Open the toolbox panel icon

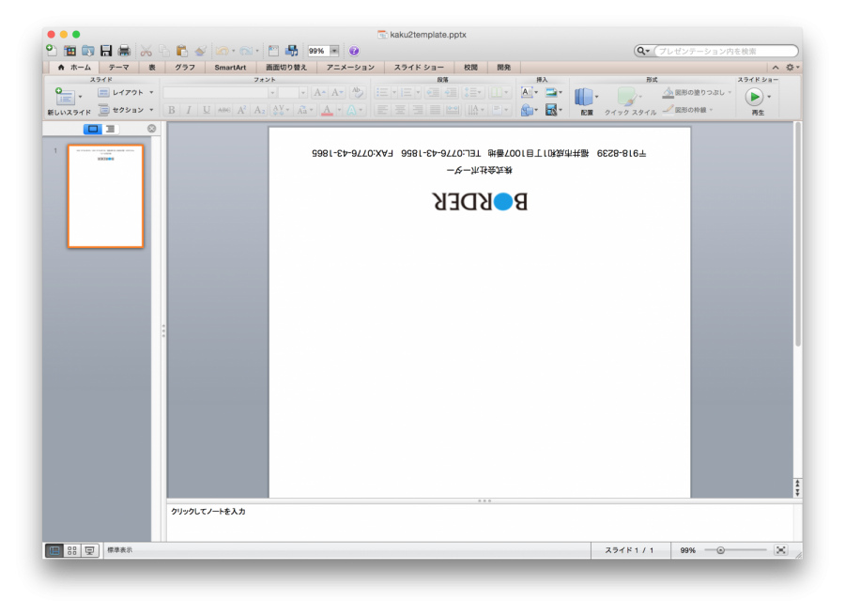click(274, 51)
